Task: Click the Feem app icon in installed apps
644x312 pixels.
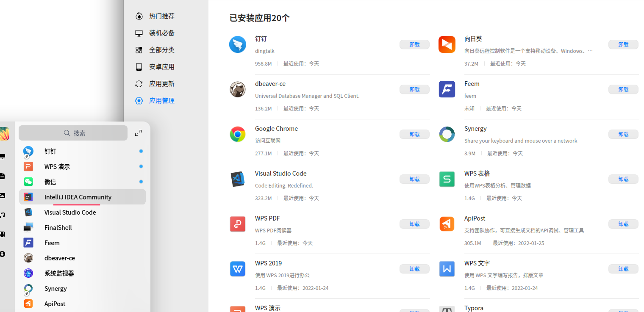Action: (x=447, y=89)
